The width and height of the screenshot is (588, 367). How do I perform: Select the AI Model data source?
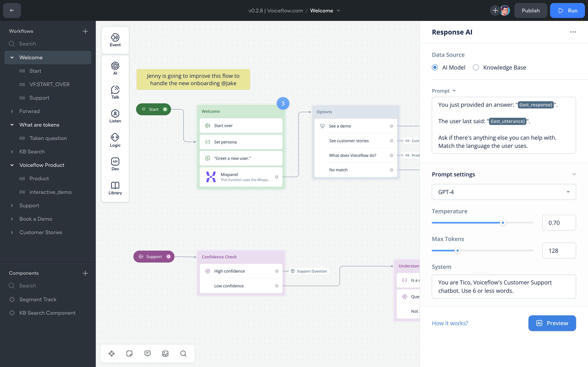(x=435, y=67)
